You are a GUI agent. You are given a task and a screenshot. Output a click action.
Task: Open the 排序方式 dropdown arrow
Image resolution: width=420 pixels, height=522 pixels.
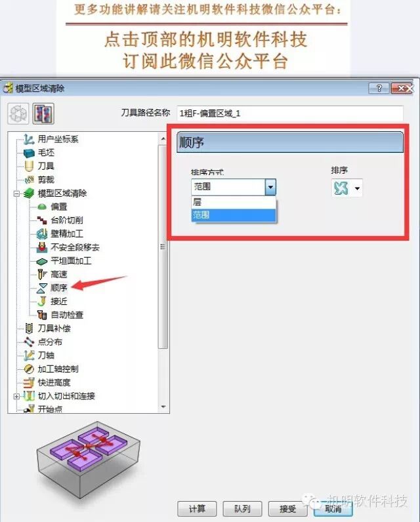[270, 187]
